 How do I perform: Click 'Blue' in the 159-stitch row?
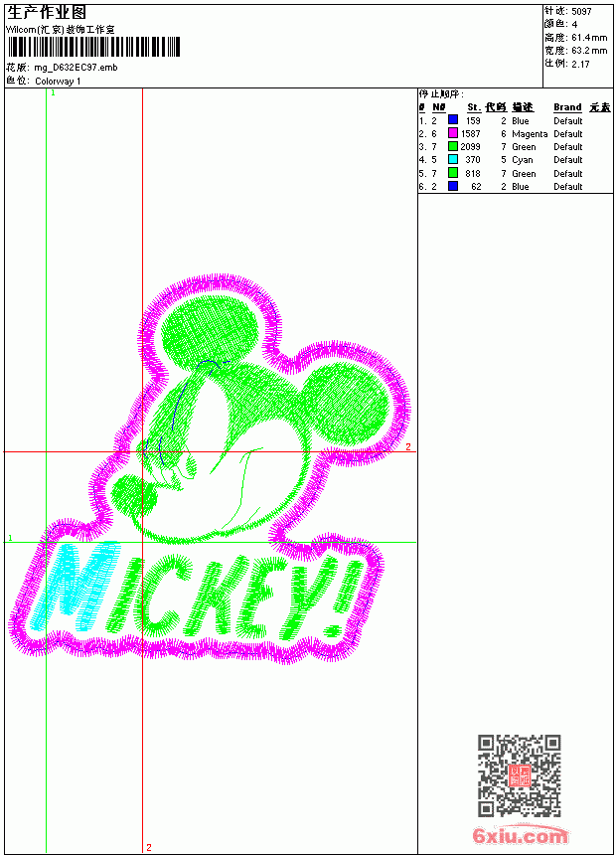click(x=520, y=121)
